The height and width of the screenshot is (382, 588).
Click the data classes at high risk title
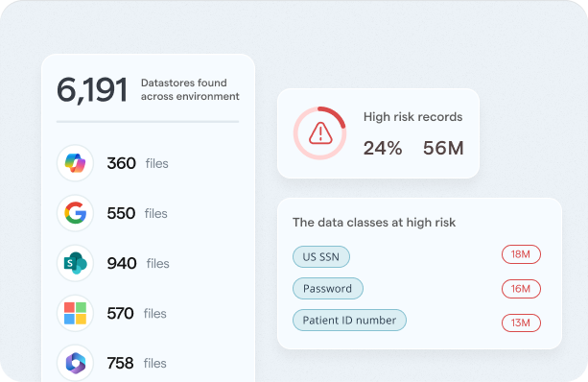(x=374, y=222)
